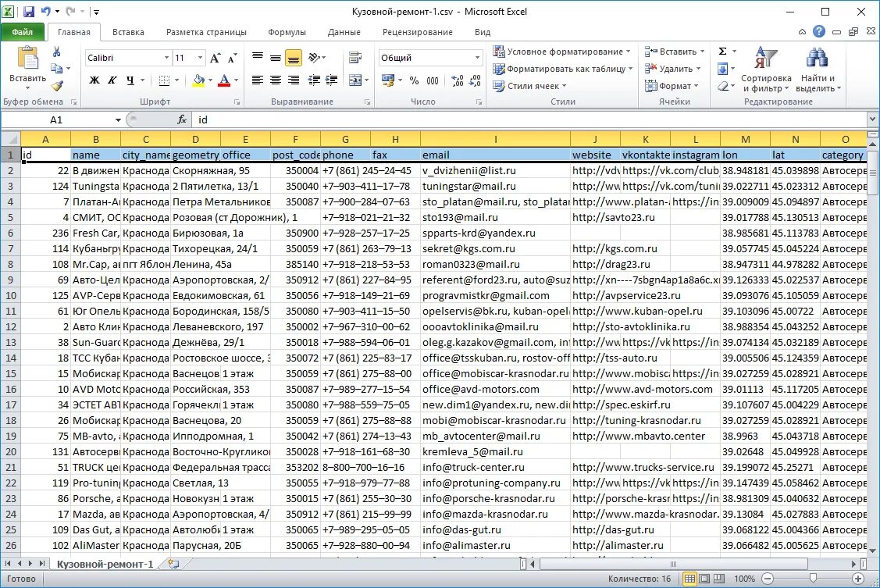The width and height of the screenshot is (880, 588).
Task: Open the Calibri font name dropdown
Action: [166, 58]
